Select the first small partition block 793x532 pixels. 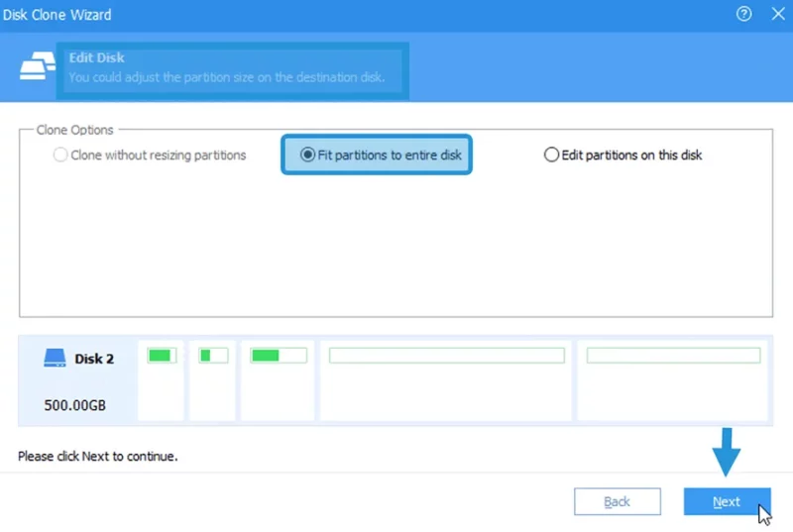pyautogui.click(x=161, y=379)
